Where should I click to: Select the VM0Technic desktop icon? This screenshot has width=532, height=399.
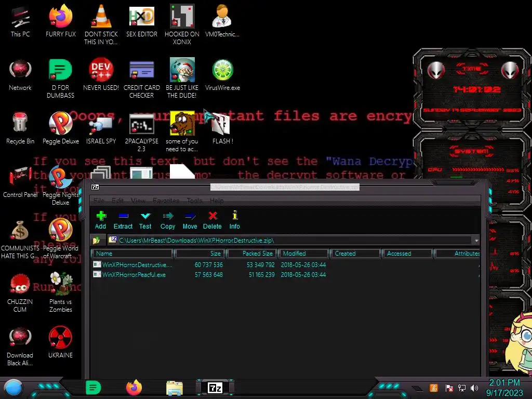[x=222, y=21]
